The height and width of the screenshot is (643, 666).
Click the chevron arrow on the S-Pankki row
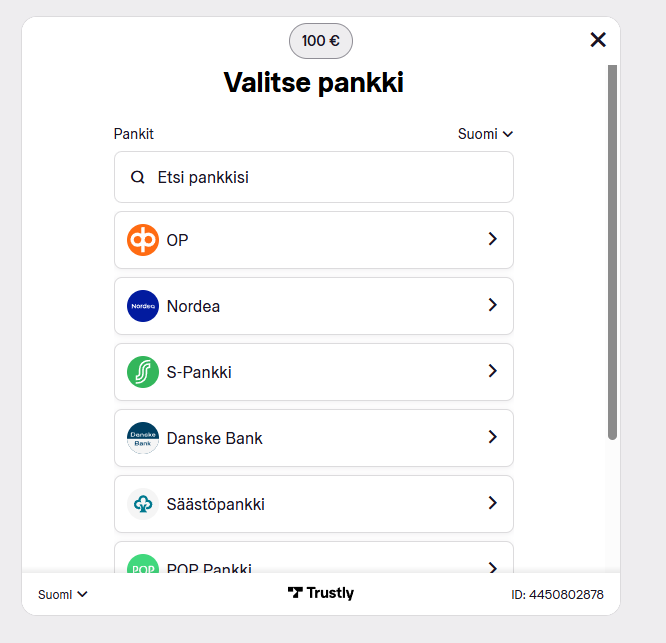[x=492, y=371]
